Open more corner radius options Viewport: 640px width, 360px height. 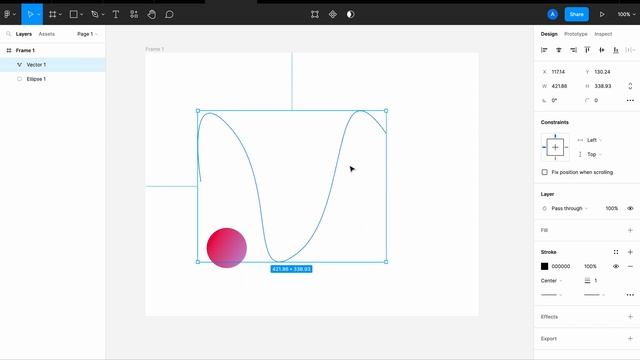pos(630,100)
